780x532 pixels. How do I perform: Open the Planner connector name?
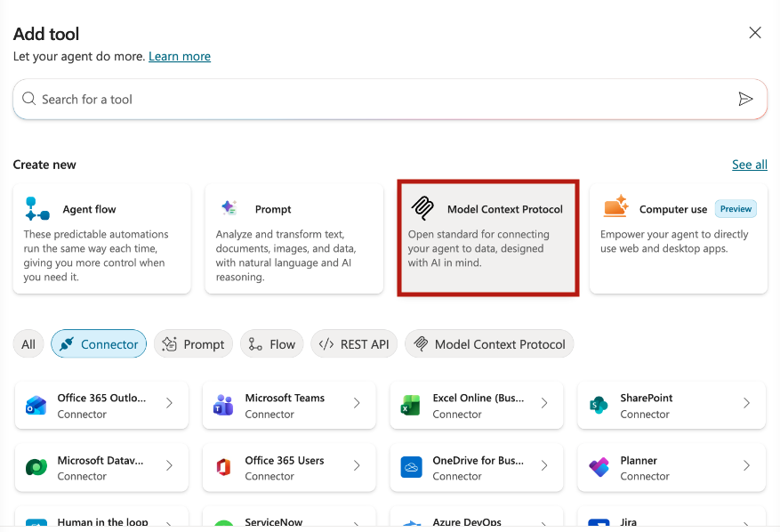point(639,460)
